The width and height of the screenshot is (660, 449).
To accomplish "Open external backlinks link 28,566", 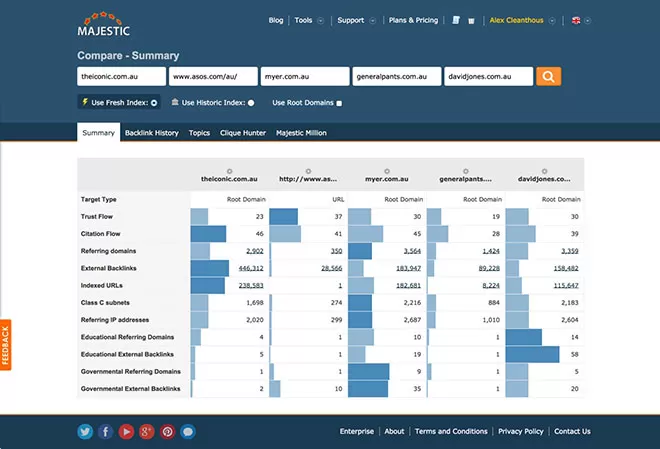I will [332, 268].
